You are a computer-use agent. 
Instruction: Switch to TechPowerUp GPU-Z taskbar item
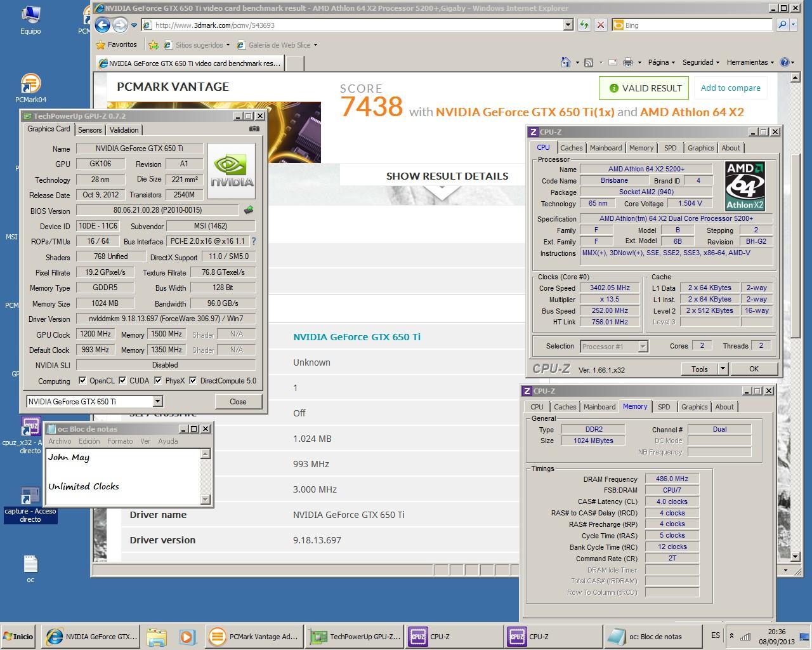pos(355,637)
